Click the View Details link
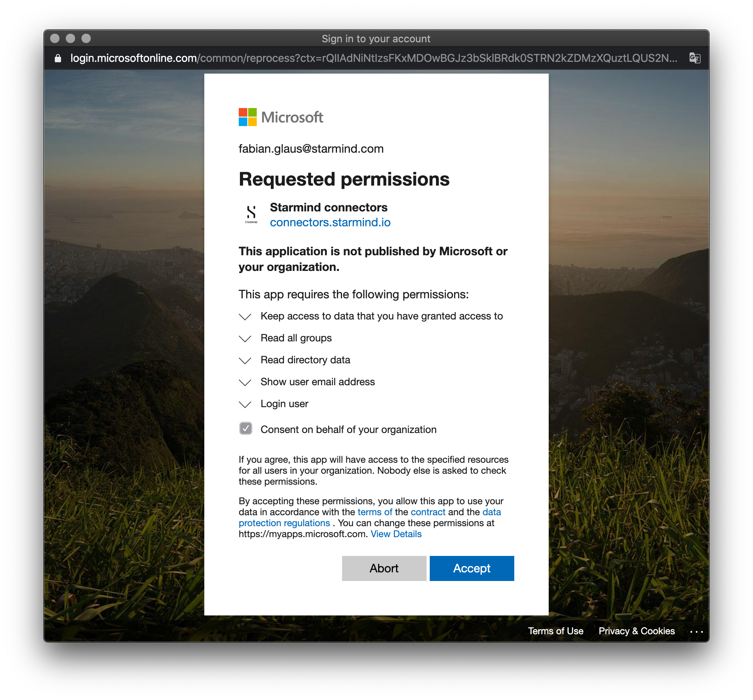 click(396, 534)
